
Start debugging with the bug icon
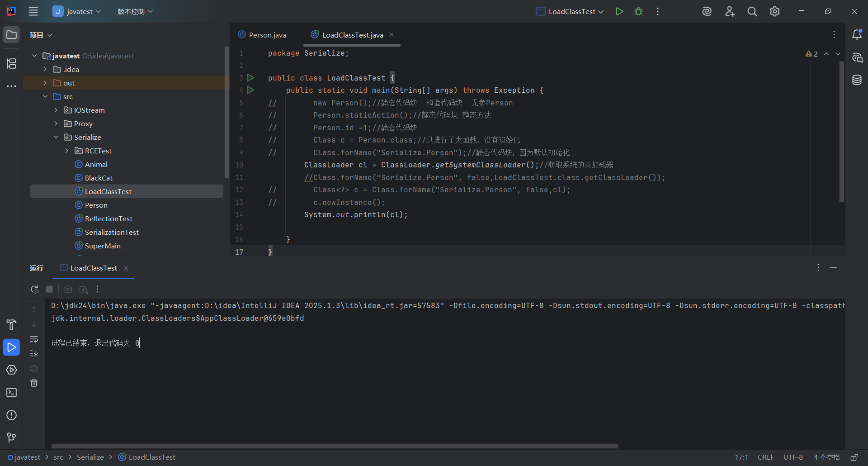638,11
